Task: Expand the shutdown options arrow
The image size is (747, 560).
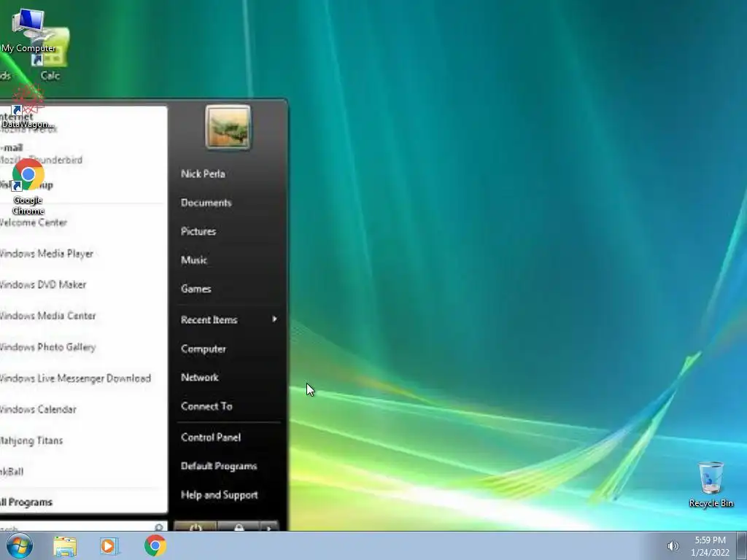Action: tap(269, 526)
